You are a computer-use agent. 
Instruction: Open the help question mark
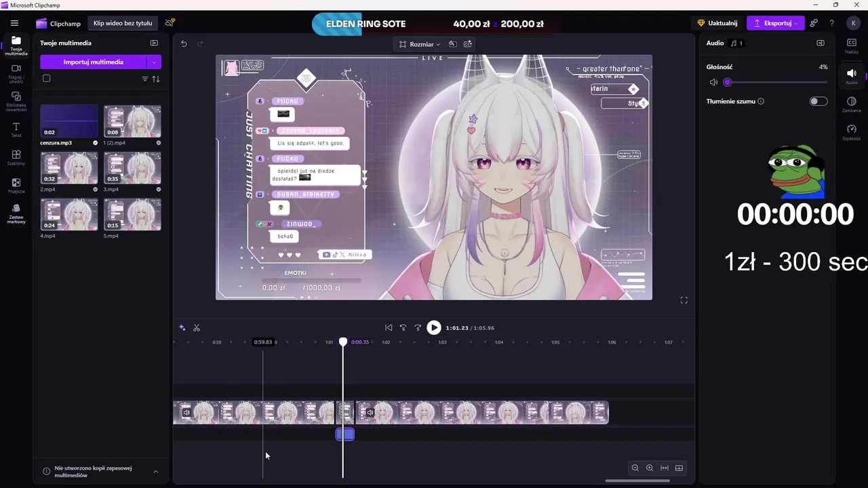[x=832, y=23]
